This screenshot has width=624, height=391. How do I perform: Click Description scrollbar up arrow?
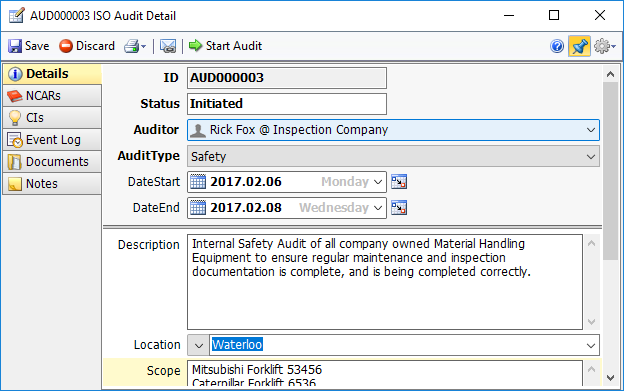point(591,243)
